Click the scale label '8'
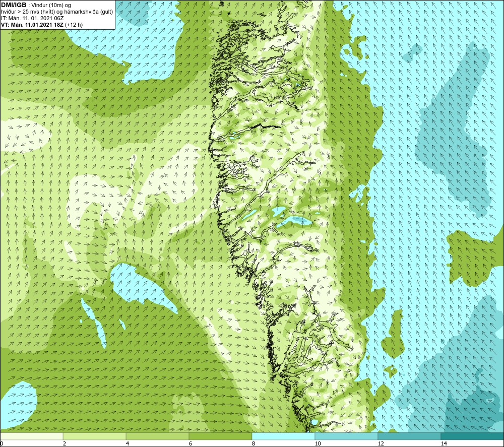Image resolution: width=504 pixels, height=447 pixels. coord(254,443)
